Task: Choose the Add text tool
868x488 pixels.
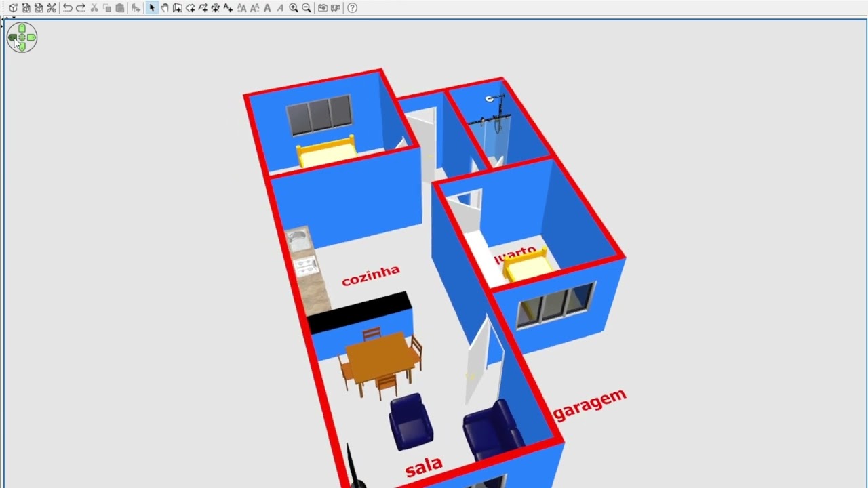Action: tap(228, 8)
